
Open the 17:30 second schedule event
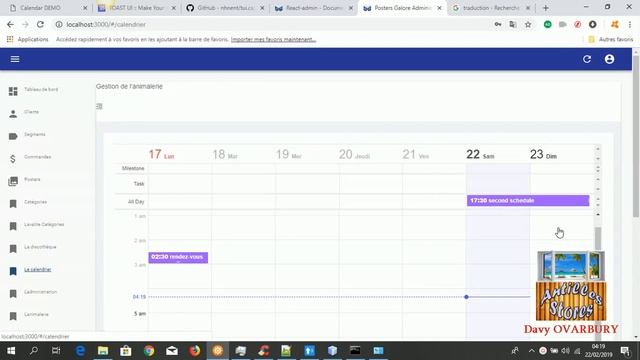(528, 200)
